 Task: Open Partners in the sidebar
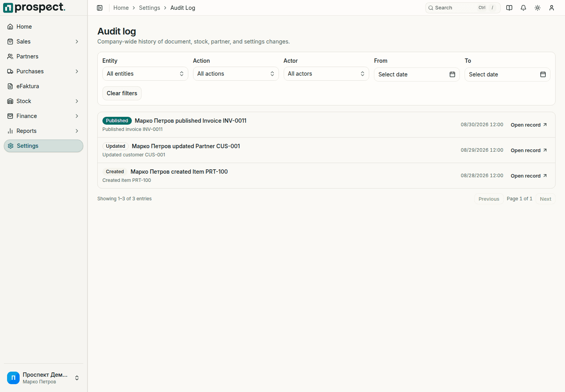[44, 56]
